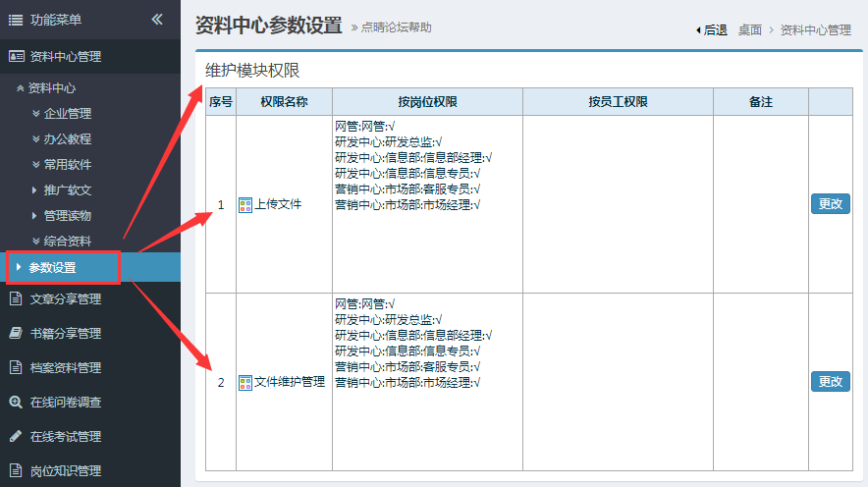This screenshot has height=487, width=868.
Task: Click the 推广软文 tree label
Action: point(68,189)
